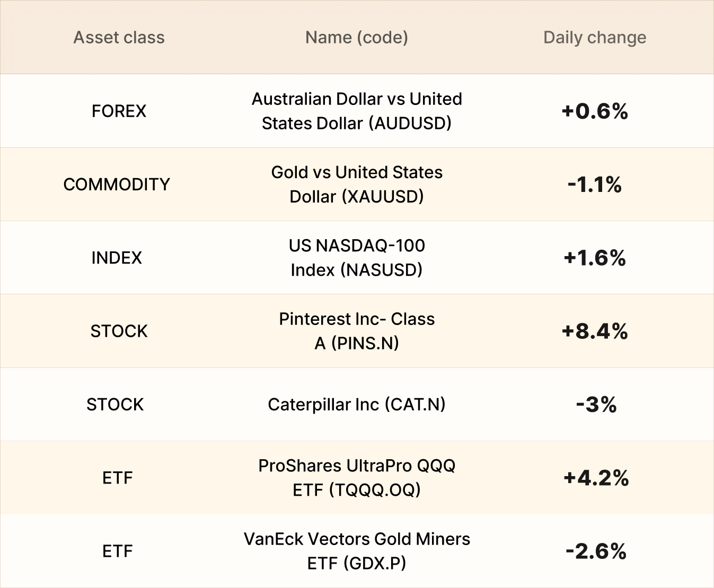Screen dimensions: 714x588
Task: Click the +4.2% daily change value
Action: (596, 478)
